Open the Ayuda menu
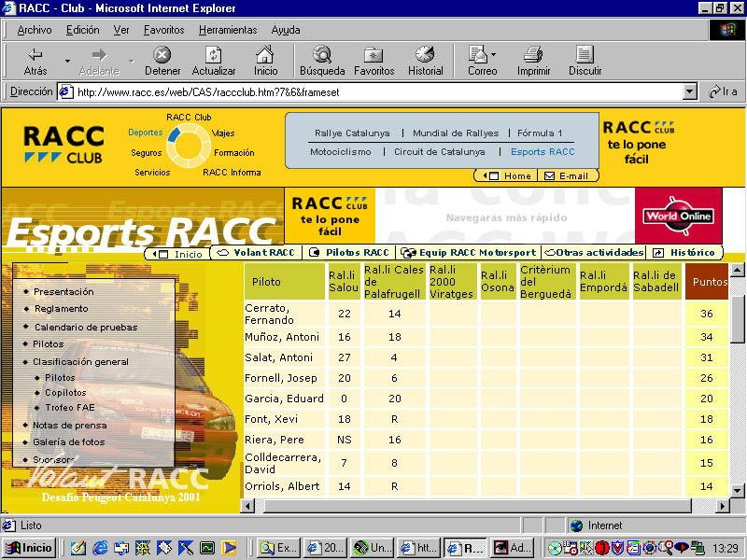Image resolution: width=747 pixels, height=560 pixels. point(286,30)
